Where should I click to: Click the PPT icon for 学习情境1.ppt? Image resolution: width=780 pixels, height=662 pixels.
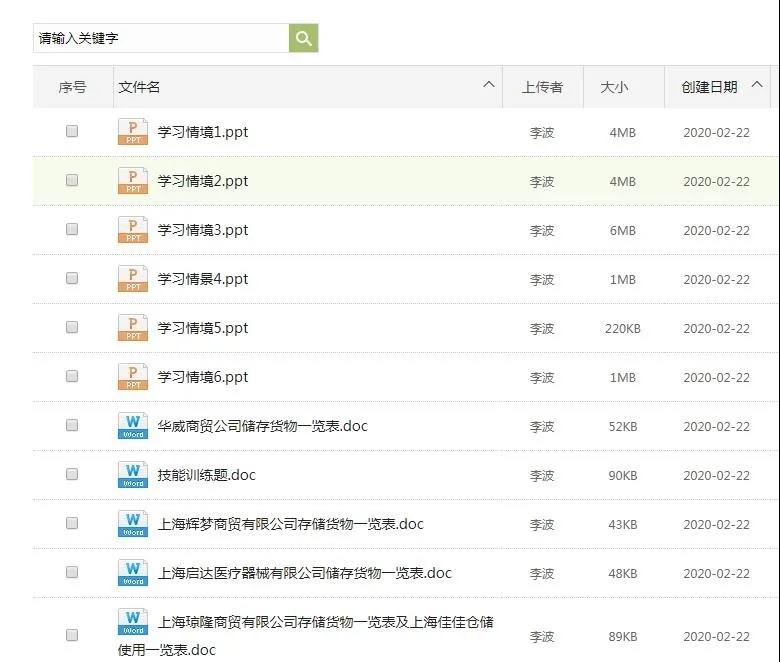tap(132, 132)
